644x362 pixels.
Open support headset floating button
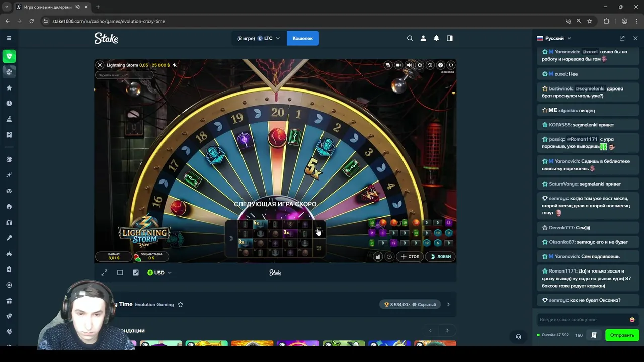click(518, 337)
